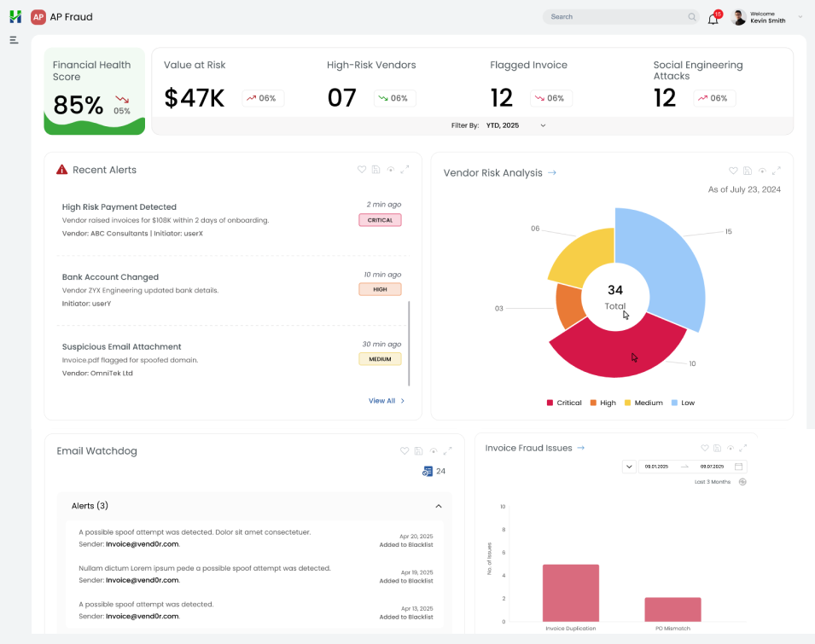The image size is (815, 644).
Task: Open the notifications bell
Action: (713, 19)
